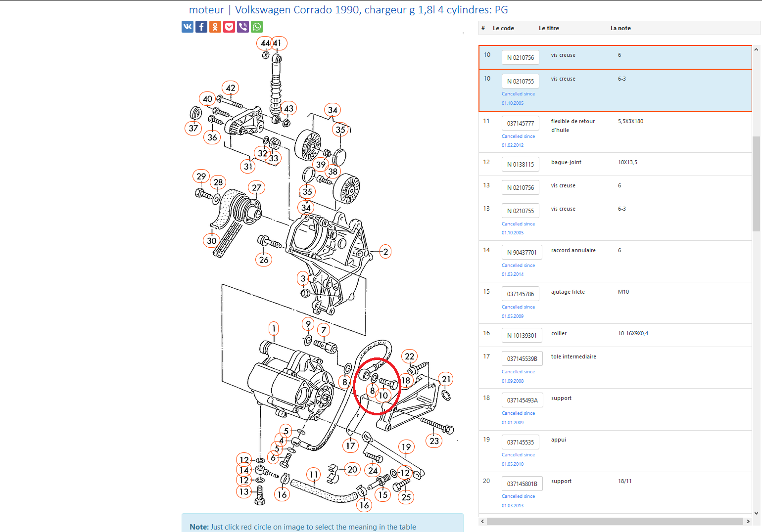This screenshot has width=762, height=532.
Task: Select diagram callout circle 10
Action: [383, 396]
